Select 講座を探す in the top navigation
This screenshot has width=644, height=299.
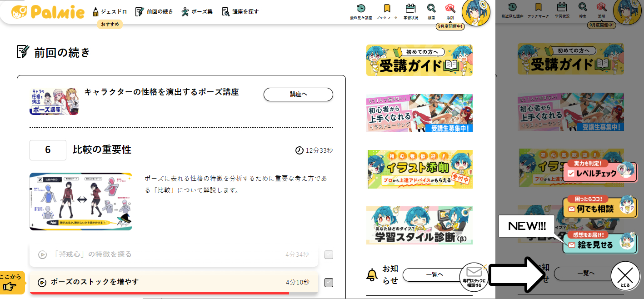(240, 12)
